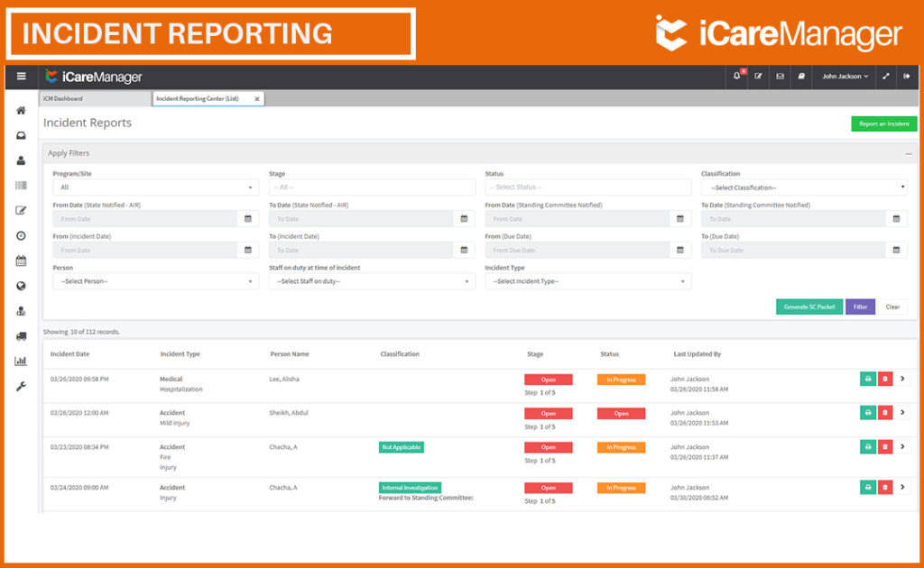Open calendar for To Due Date
This screenshot has width=924, height=568.
[896, 250]
